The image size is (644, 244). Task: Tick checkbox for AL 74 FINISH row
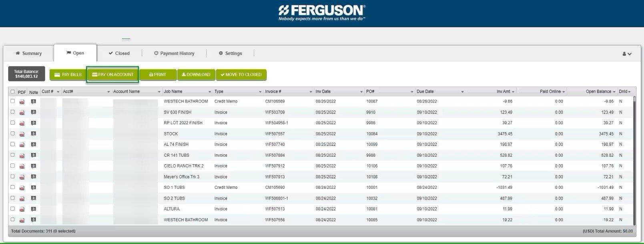coord(12,144)
